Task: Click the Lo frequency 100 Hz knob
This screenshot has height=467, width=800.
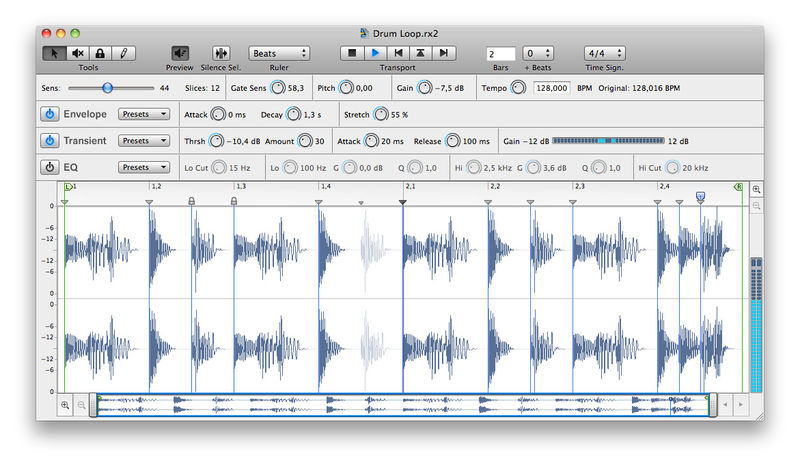Action: [290, 167]
